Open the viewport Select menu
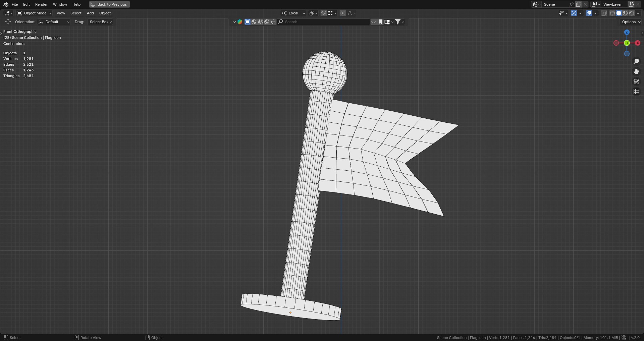This screenshot has width=644, height=341. click(x=76, y=13)
